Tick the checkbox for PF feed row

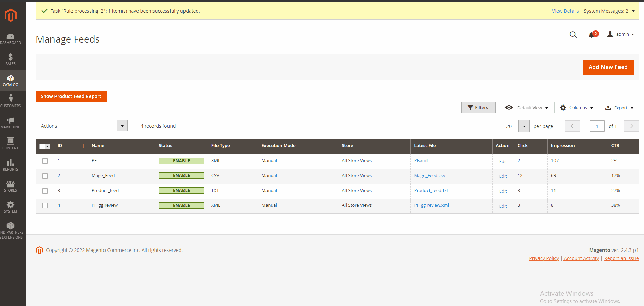click(45, 161)
